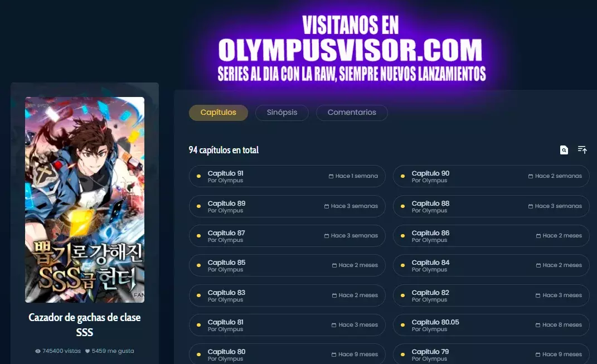Click the heart icon beside 5459 me gusta

(87, 351)
